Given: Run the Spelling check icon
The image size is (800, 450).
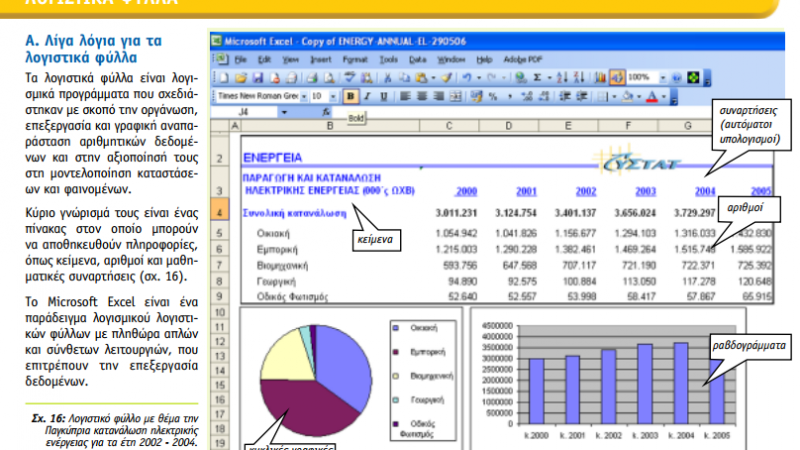Looking at the screenshot, I should click(x=349, y=78).
